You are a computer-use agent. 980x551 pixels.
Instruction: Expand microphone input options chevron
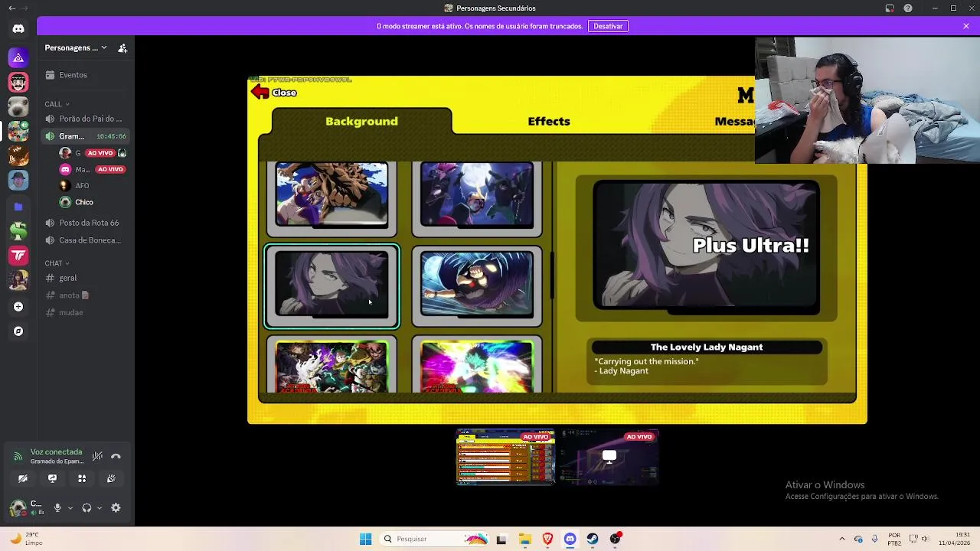tap(70, 507)
